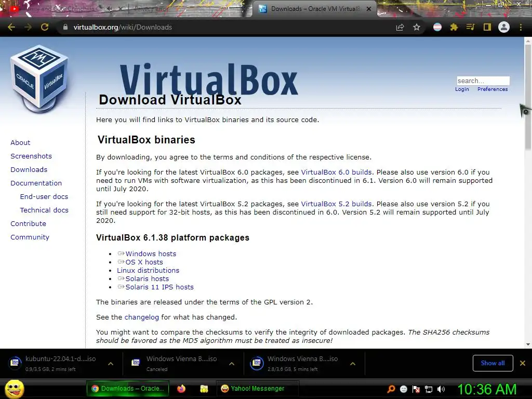Click the search magnifier tray icon

point(391,389)
